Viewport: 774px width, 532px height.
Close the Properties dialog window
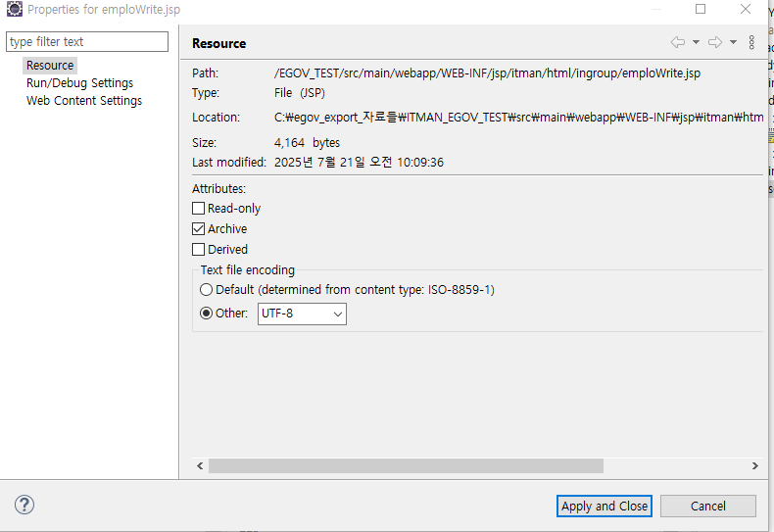[x=746, y=9]
